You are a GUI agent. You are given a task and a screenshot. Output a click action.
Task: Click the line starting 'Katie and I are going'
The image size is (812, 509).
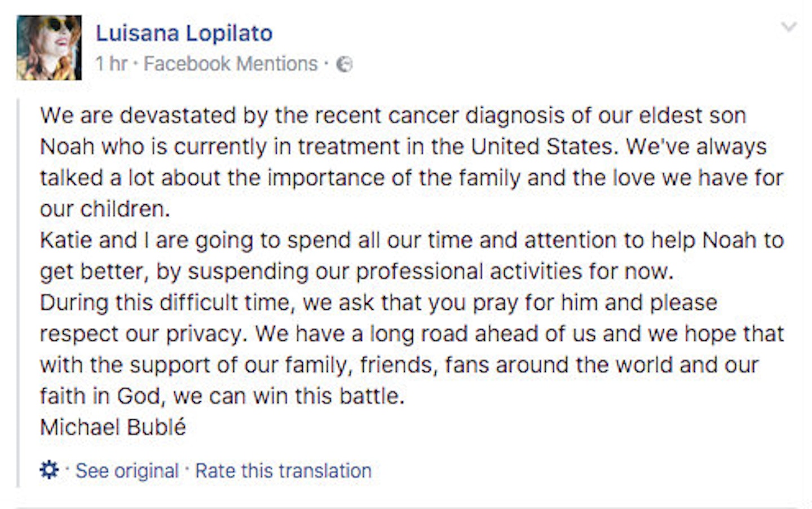[412, 241]
